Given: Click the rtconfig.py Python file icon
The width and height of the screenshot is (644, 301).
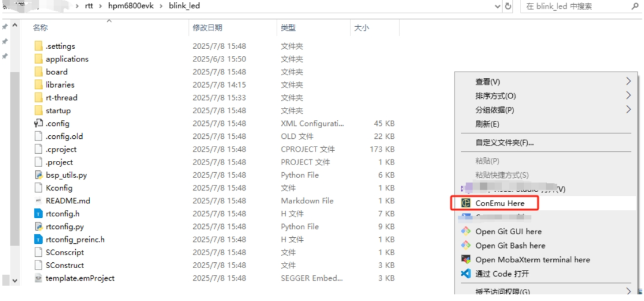Looking at the screenshot, I should point(38,226).
